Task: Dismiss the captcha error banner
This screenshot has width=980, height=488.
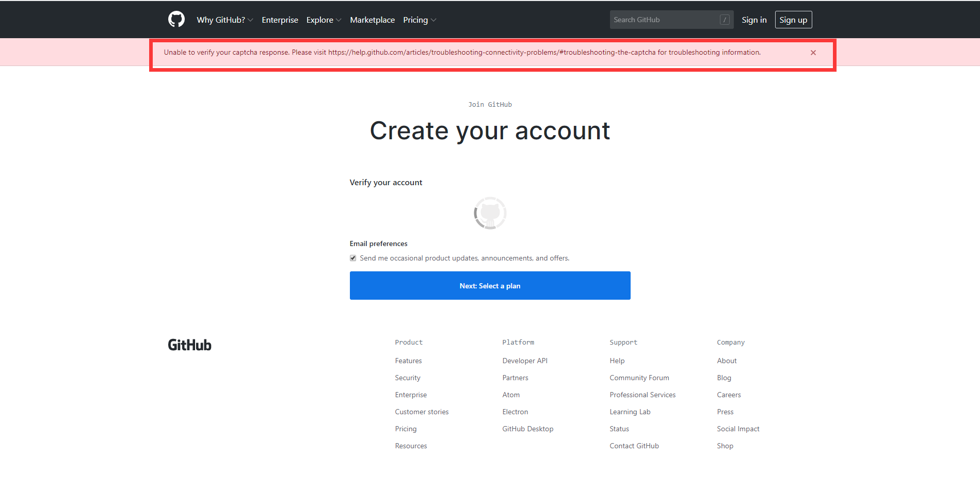Action: [x=813, y=52]
